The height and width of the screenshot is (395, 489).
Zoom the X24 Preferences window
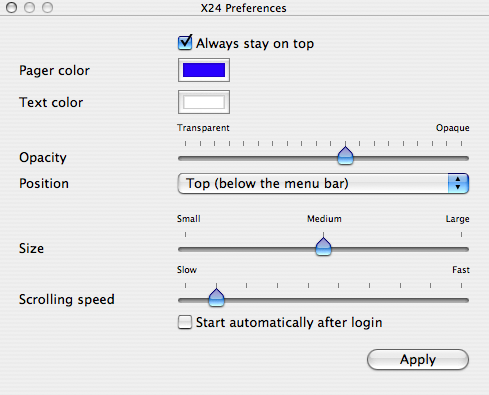pos(48,7)
